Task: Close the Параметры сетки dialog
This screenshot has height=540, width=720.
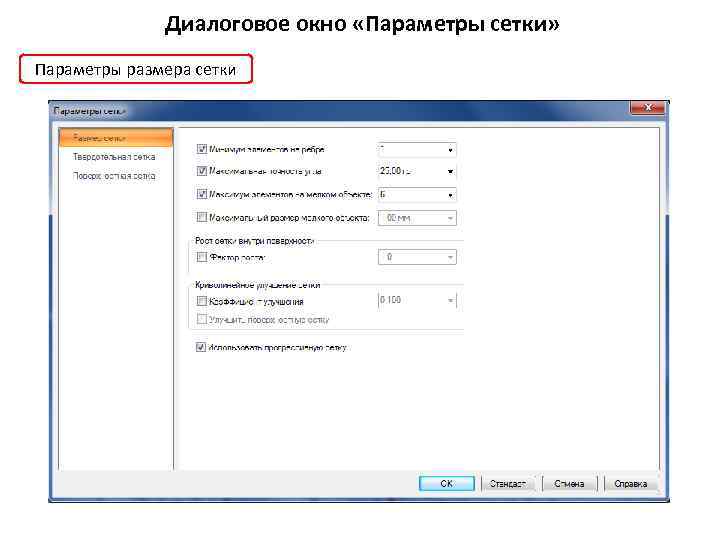Action: [x=647, y=107]
